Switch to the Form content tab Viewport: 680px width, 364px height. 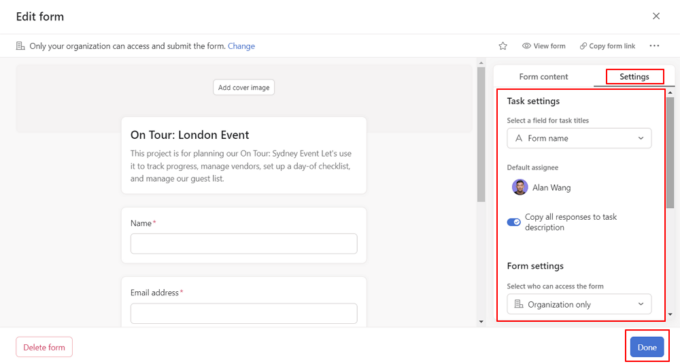(543, 77)
